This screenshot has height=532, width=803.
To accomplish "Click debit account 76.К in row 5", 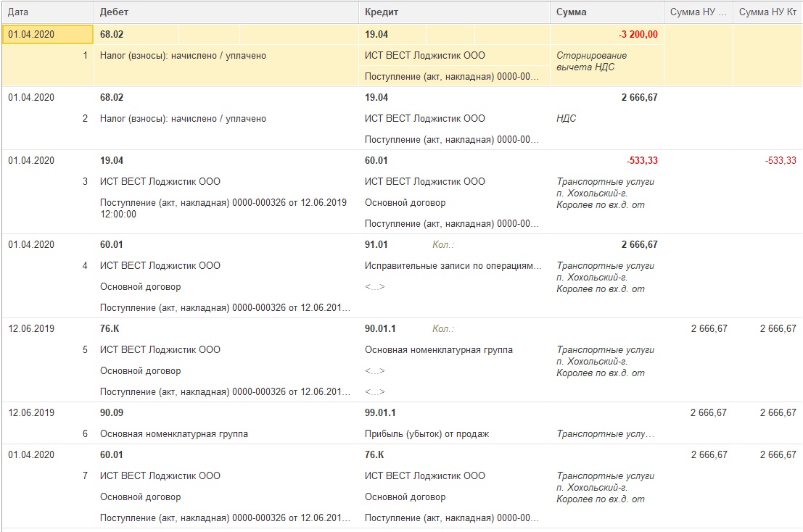I will [110, 328].
